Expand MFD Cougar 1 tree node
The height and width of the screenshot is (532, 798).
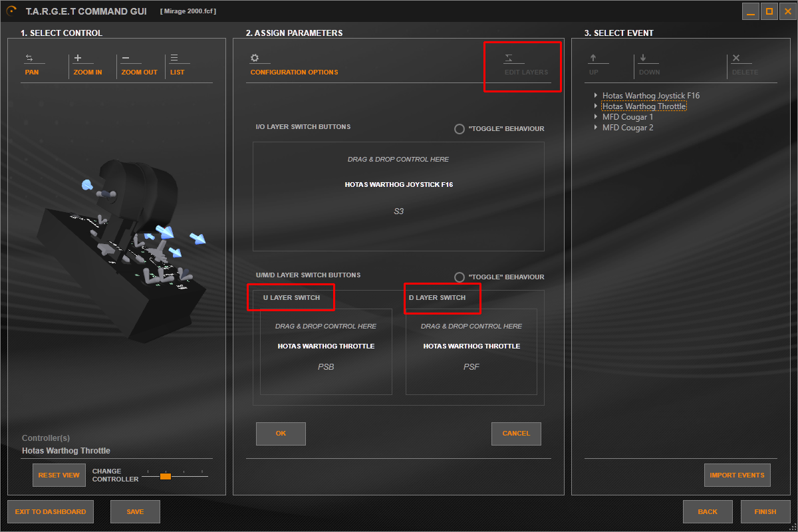pyautogui.click(x=596, y=117)
